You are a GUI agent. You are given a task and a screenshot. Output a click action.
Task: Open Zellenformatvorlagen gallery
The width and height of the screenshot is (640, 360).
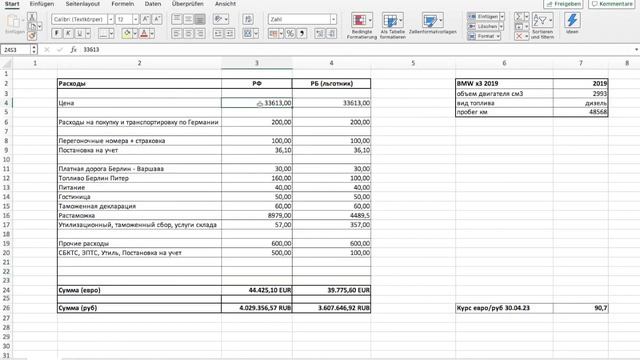[432, 23]
